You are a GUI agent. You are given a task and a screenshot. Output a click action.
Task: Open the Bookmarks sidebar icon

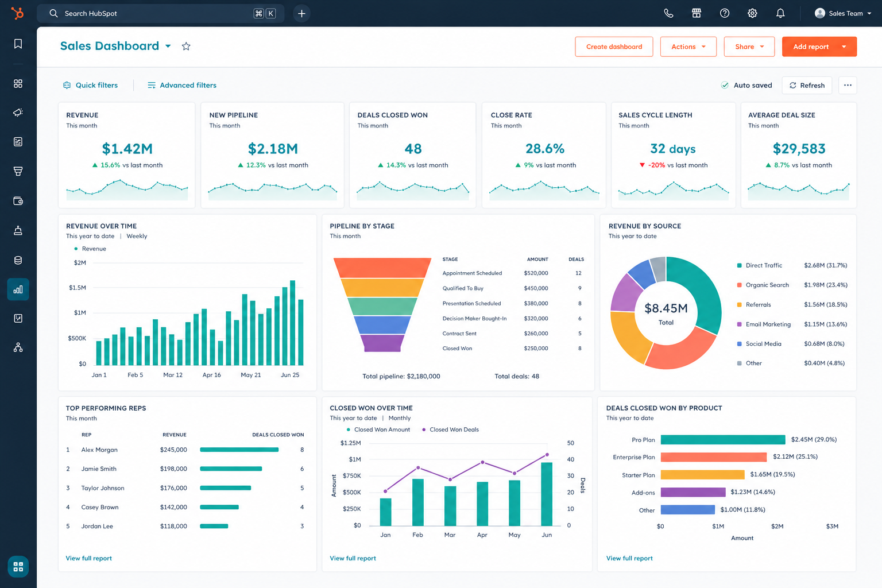(x=18, y=44)
